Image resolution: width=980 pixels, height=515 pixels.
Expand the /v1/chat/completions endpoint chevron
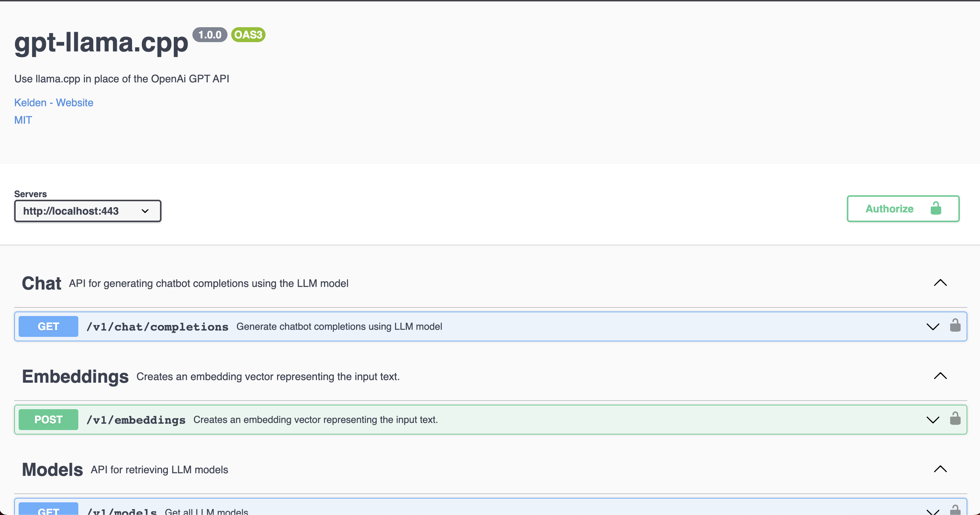point(932,326)
